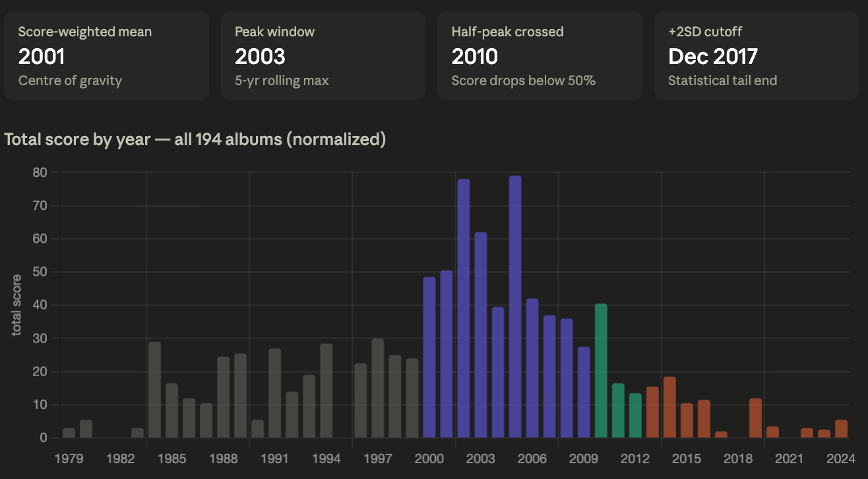This screenshot has width=868, height=479.
Task: Select the 1997 gray bar
Action: (x=378, y=388)
